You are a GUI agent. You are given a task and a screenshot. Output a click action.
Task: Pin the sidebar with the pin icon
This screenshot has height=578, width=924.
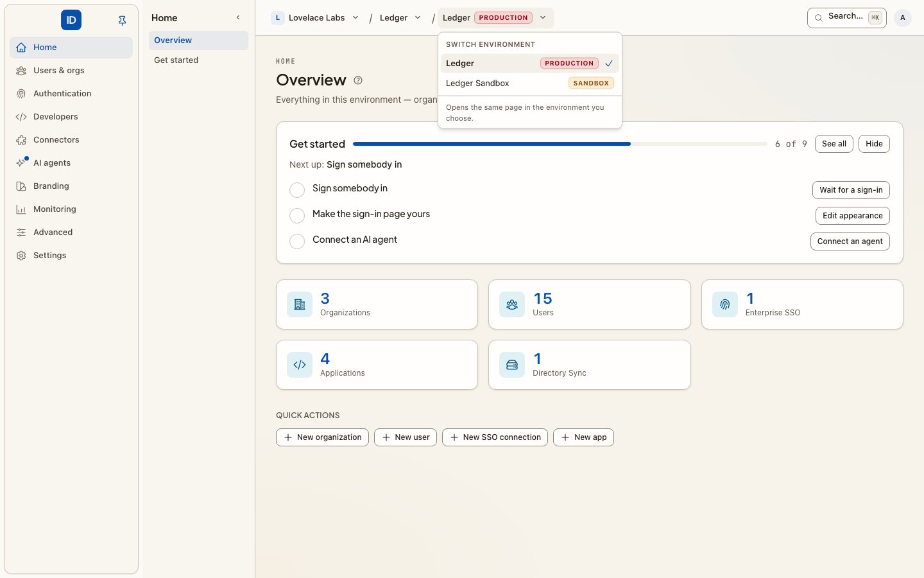click(122, 21)
